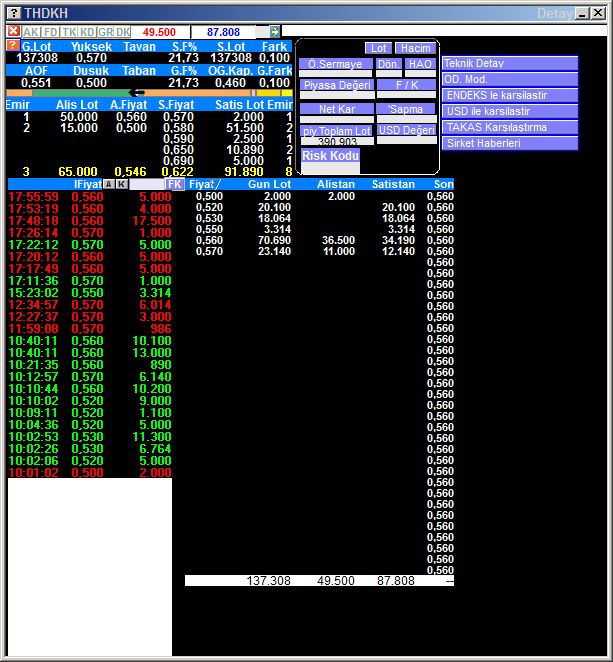The width and height of the screenshot is (613, 662).
Task: Click TAKAS Karsilastirma button
Action: click(510, 127)
